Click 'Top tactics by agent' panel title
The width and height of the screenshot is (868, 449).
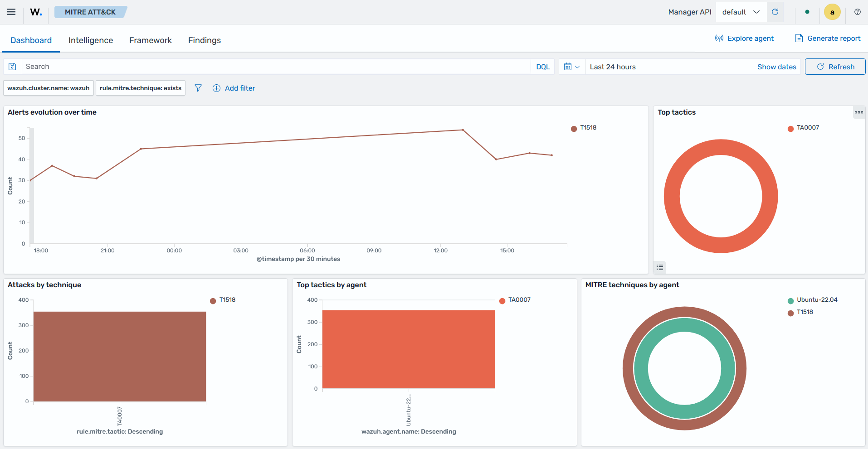point(332,285)
